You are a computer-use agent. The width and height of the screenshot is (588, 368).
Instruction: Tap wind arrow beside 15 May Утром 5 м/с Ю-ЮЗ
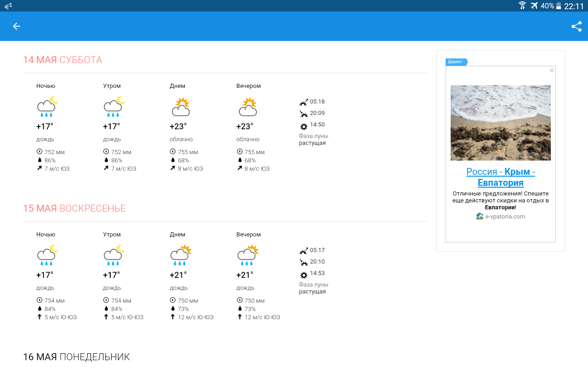(106, 316)
